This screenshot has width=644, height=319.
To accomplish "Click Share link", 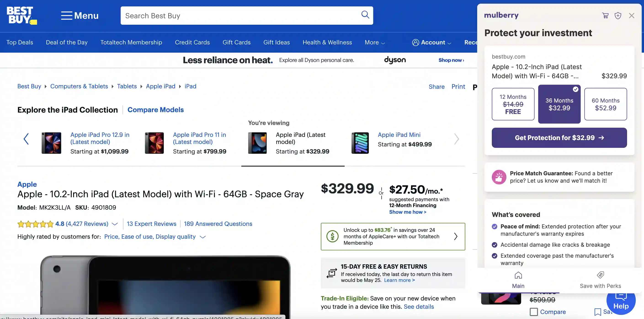I will click(x=436, y=87).
